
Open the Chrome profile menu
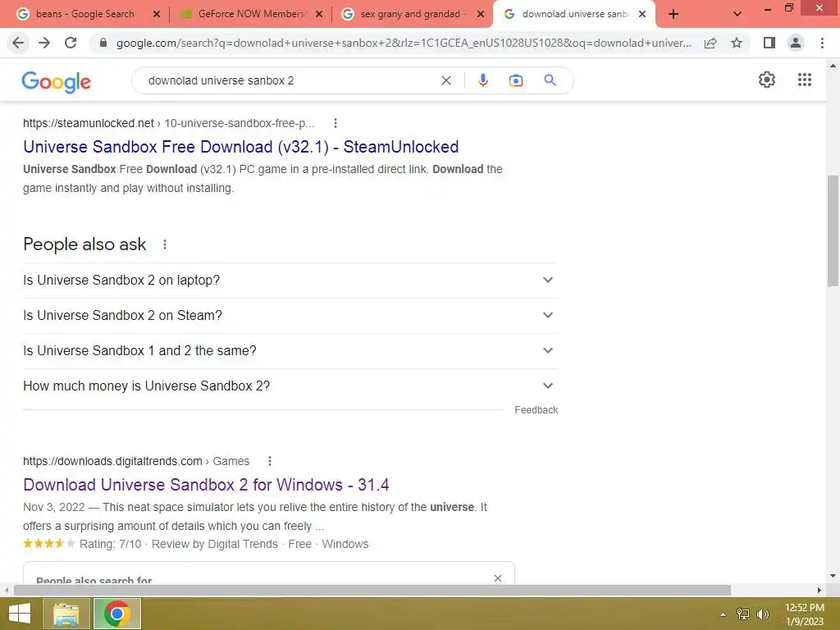coord(796,43)
